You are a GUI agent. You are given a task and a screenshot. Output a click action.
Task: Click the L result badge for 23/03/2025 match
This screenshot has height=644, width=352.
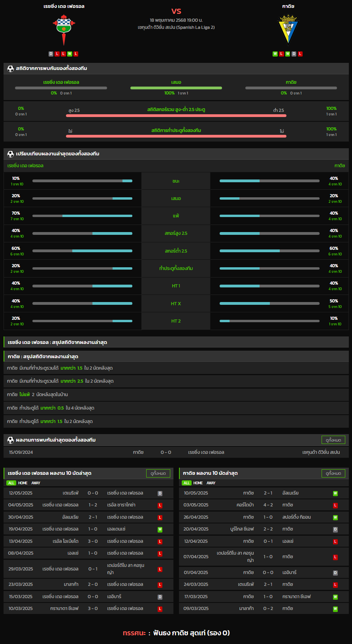(x=160, y=585)
